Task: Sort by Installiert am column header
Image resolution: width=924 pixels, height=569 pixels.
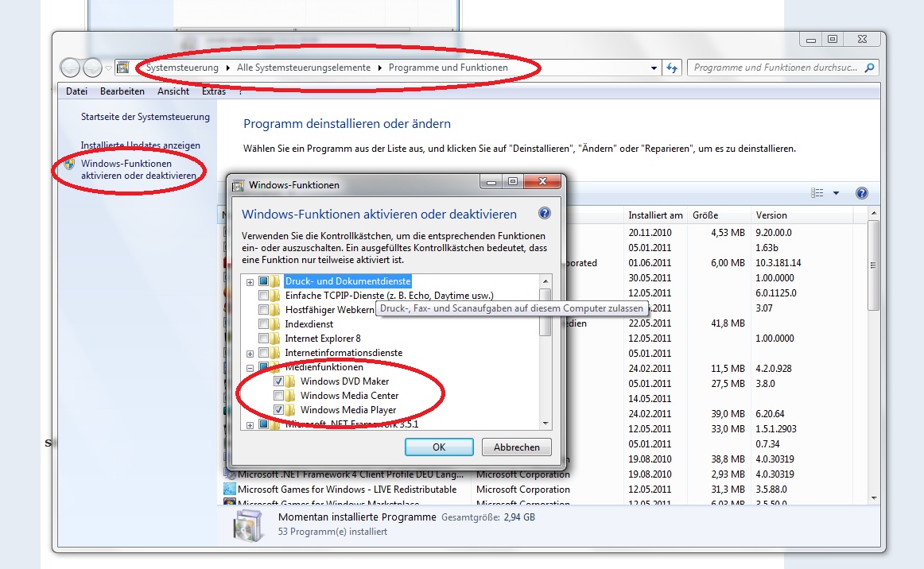Action: coord(655,215)
